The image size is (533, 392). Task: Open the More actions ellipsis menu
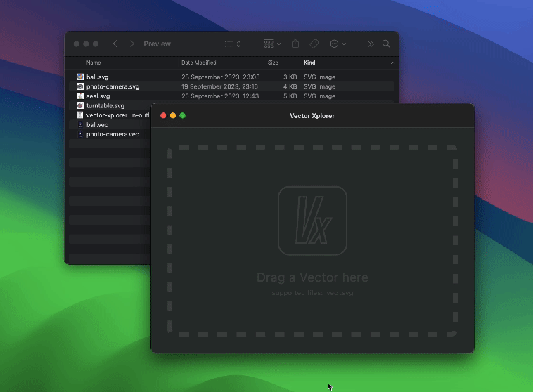tap(338, 44)
